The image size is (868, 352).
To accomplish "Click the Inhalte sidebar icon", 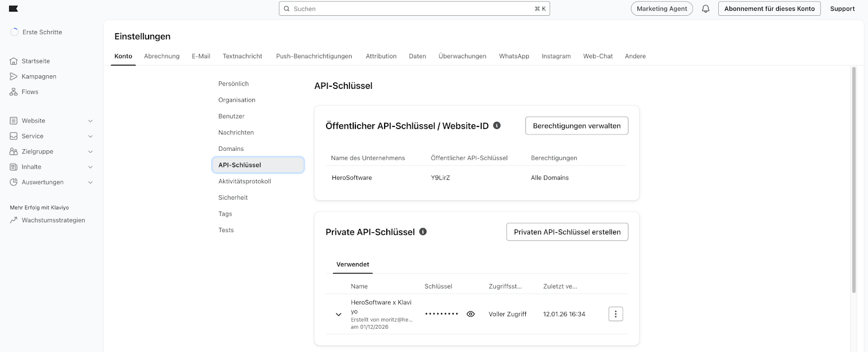I will pyautogui.click(x=14, y=167).
